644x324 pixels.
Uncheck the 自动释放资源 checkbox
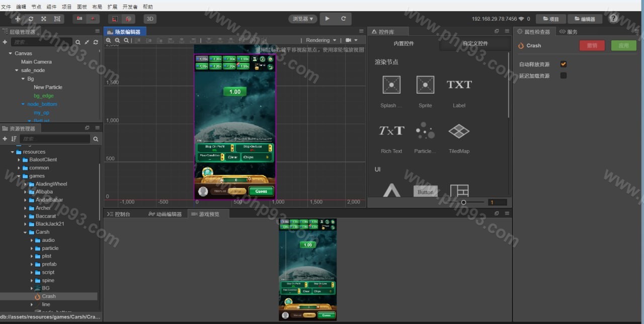[x=563, y=64]
